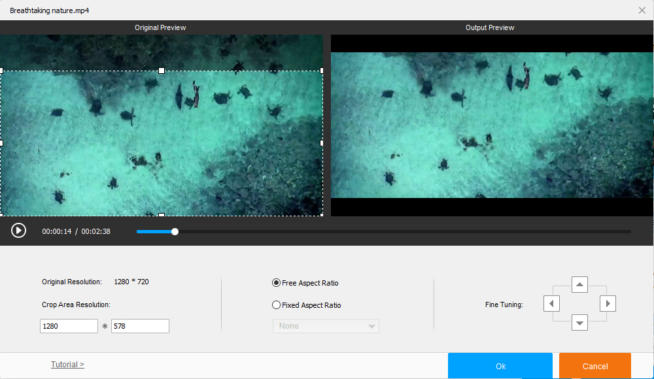Nudge crop area right with fine tuning arrow
Screen dimensions: 654x379
tap(607, 304)
